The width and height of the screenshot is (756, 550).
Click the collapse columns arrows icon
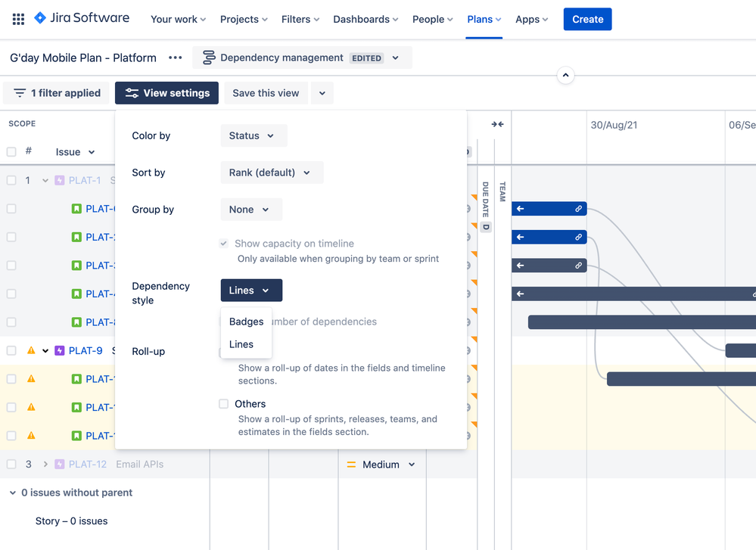[x=498, y=124]
